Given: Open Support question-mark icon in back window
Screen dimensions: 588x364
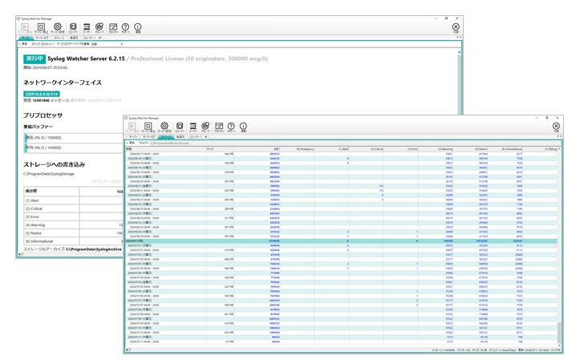Looking at the screenshot, I should click(126, 27).
